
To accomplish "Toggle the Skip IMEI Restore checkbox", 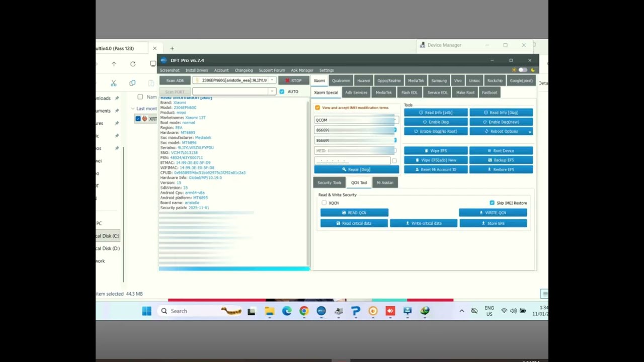I will click(x=492, y=203).
